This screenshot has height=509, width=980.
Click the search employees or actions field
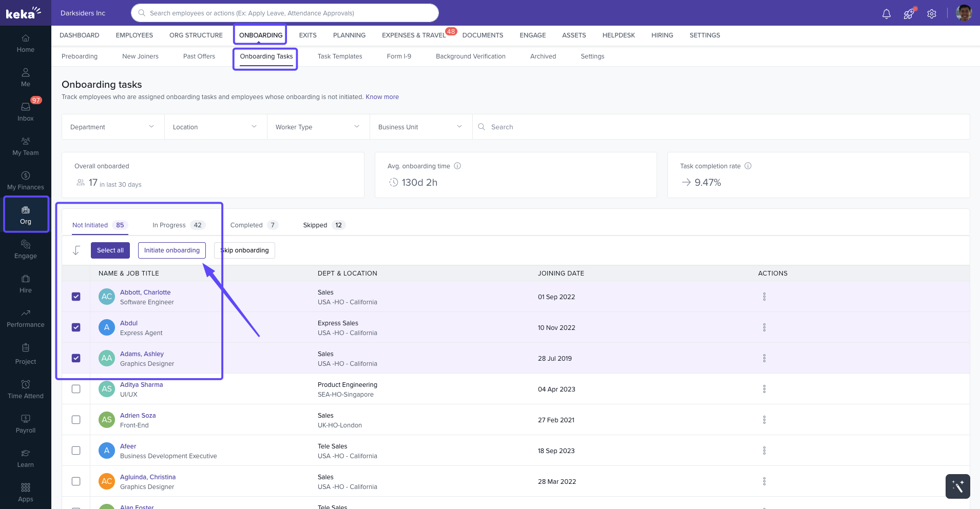pos(285,13)
